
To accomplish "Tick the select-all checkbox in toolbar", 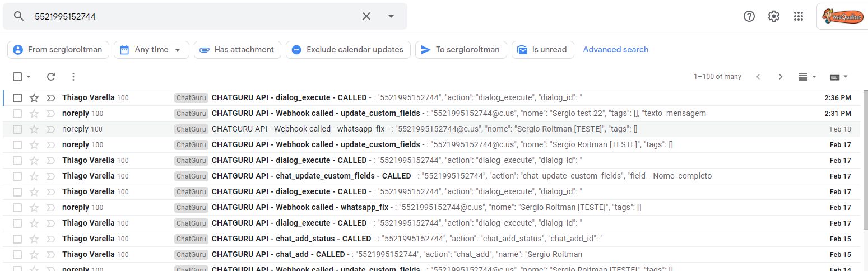I will point(17,77).
